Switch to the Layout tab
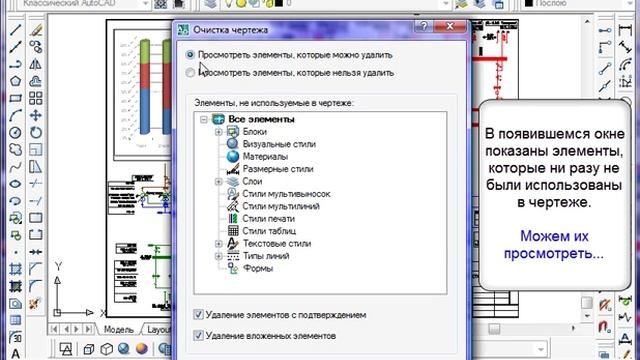The image size is (640, 360). 158,329
